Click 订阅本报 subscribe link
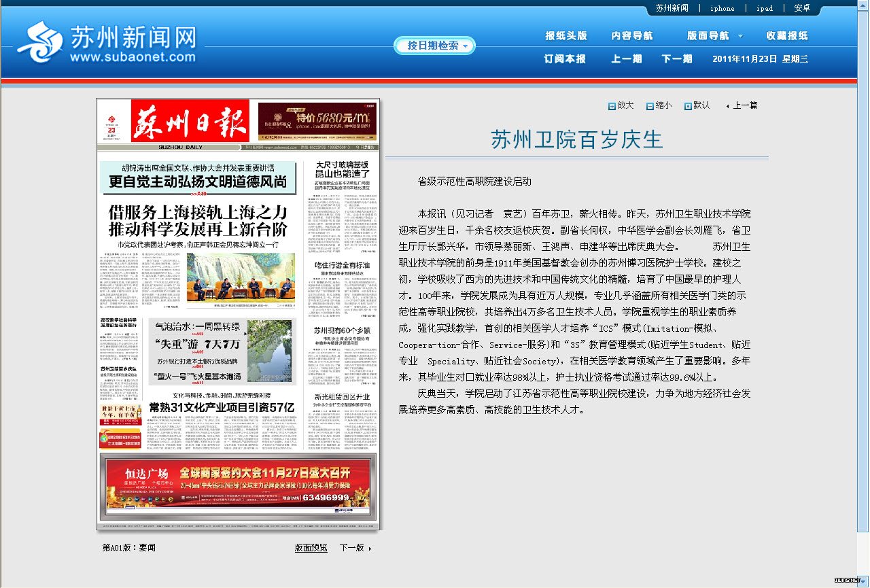Viewport: 870px width, 588px height. [565, 59]
